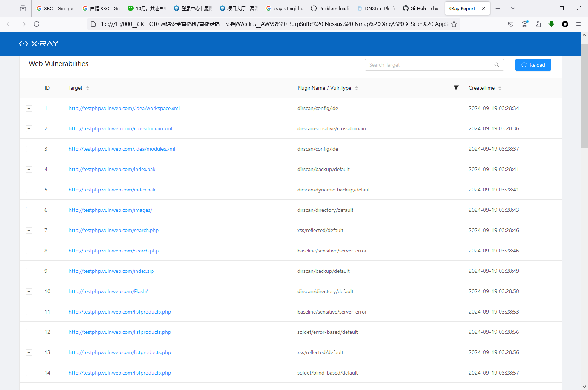Screen dimensions: 588x390
Task: Click the Web Vulnerabilities heading
Action: (59, 64)
